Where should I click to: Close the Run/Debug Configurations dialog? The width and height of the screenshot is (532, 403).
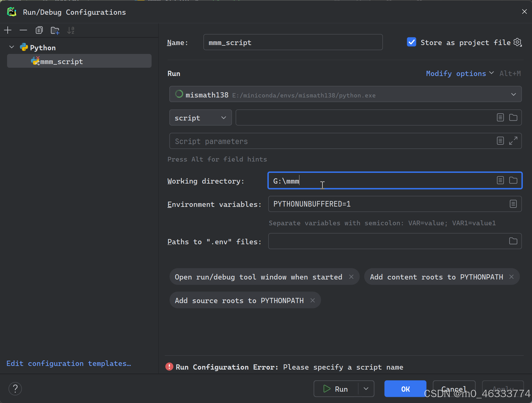point(524,12)
